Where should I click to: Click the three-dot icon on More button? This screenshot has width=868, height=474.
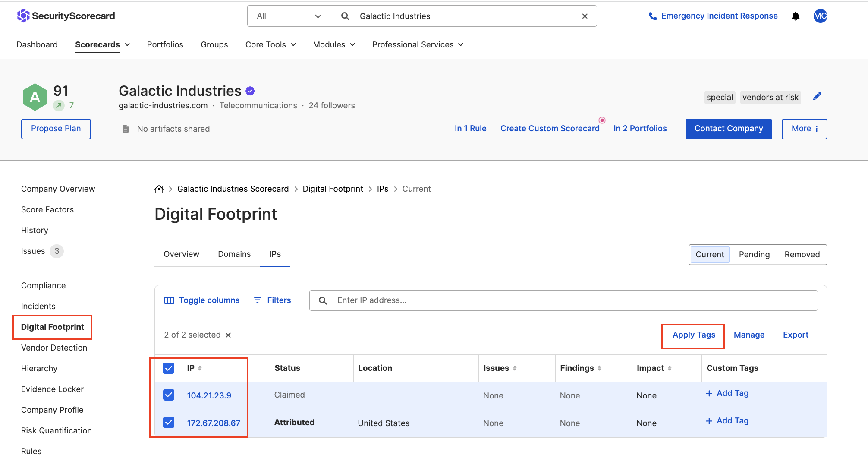click(817, 129)
